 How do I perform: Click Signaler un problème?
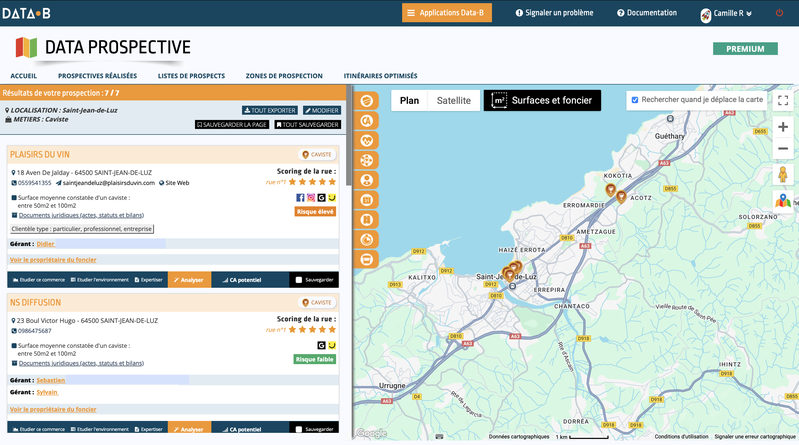point(554,13)
